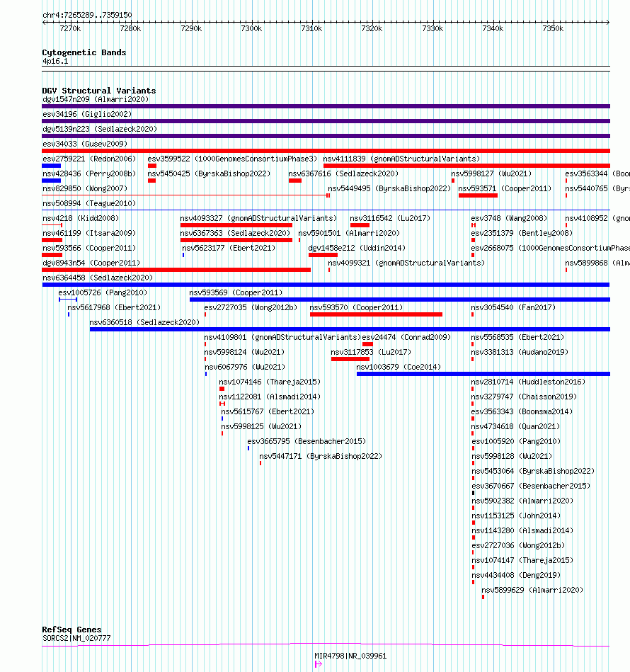The width and height of the screenshot is (630, 672).
Task: Click nsv5449495 (ByrskaBishop2022) label
Action: (389, 188)
